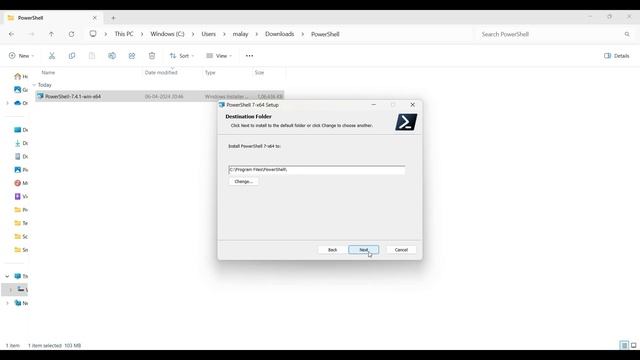Open the View dropdown in the Explorer toolbar
Screen dimensions: 640x360
[x=219, y=56]
